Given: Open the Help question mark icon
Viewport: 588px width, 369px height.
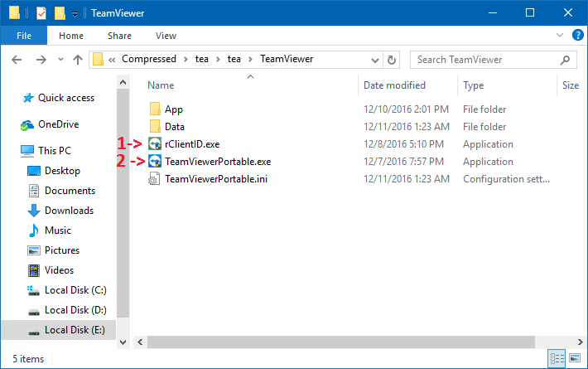Looking at the screenshot, I should click(577, 36).
